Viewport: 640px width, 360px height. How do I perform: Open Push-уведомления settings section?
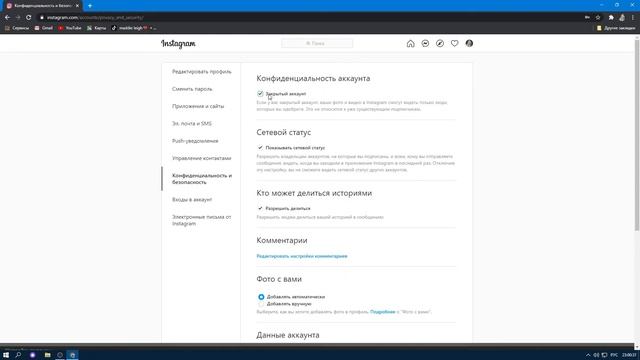coord(195,141)
